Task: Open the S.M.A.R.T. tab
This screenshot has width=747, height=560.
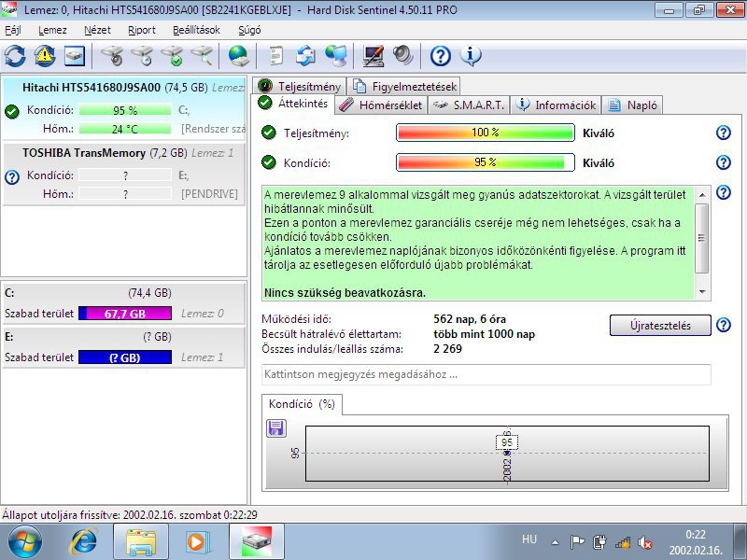Action: click(469, 105)
